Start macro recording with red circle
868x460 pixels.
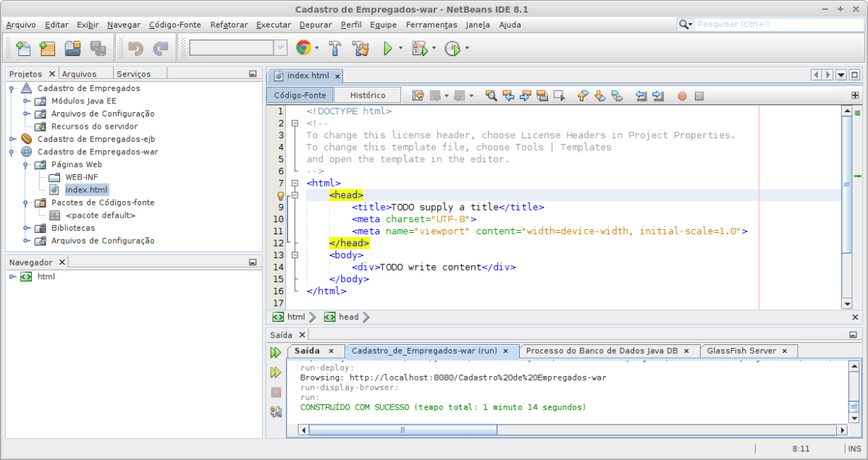(682, 95)
